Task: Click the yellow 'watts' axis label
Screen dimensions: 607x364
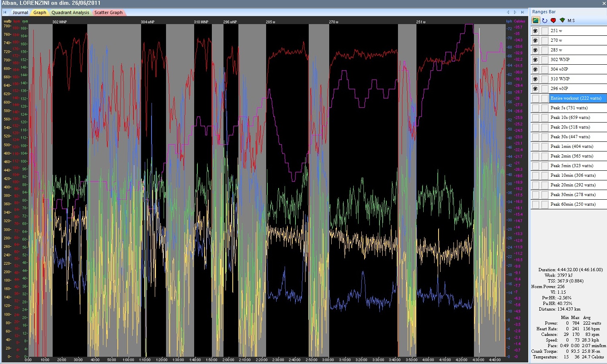Action: (7, 21)
